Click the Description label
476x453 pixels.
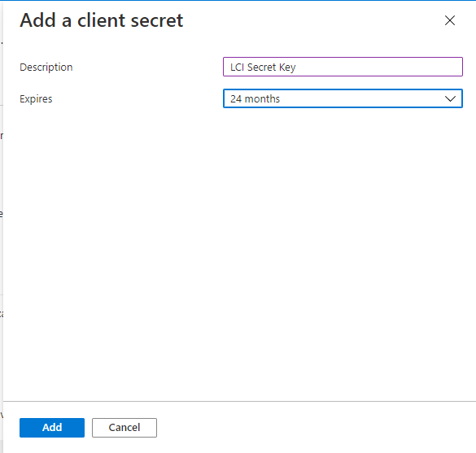pos(46,67)
